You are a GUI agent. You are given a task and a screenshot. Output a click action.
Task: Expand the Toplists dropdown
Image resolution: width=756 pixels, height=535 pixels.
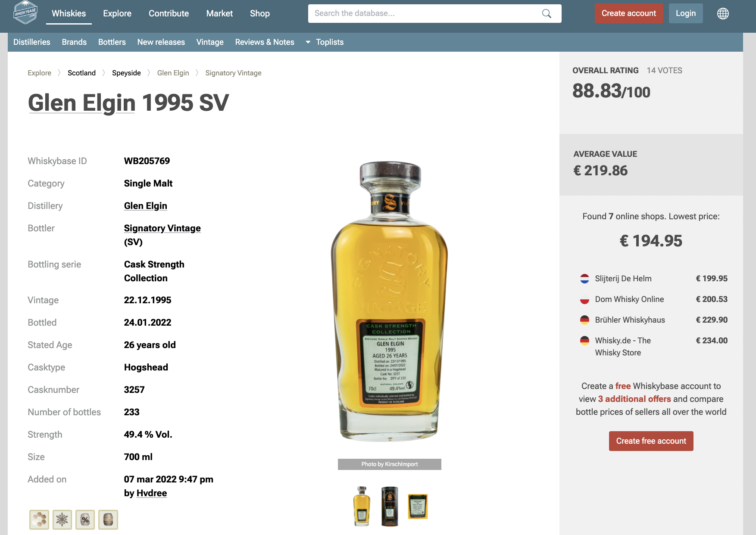(x=325, y=42)
